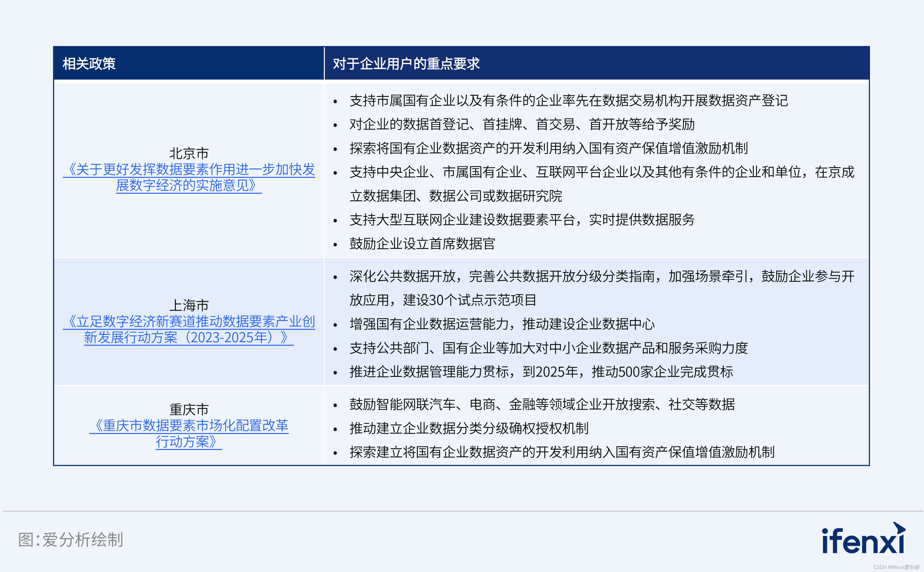Screen dimensions: 924x572
Task: Click the 对于企业用户的重点要求 column header
Action: (406, 64)
